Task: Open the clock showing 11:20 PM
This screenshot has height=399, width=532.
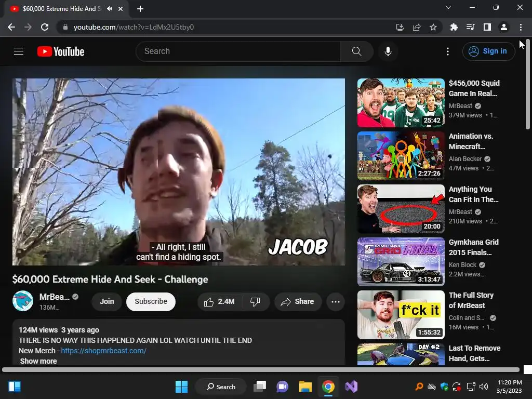Action: tap(509, 387)
